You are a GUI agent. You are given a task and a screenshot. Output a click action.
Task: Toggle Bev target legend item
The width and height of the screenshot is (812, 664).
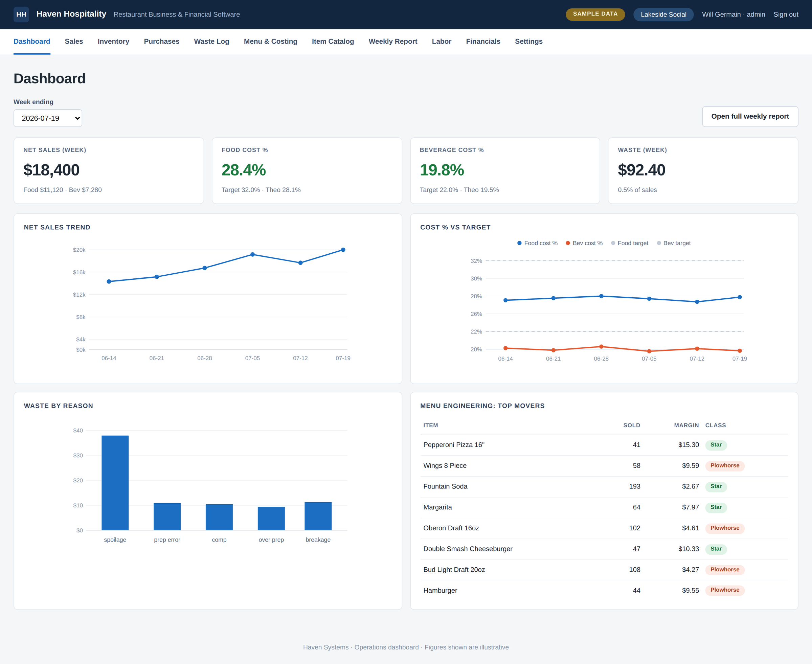pos(674,243)
